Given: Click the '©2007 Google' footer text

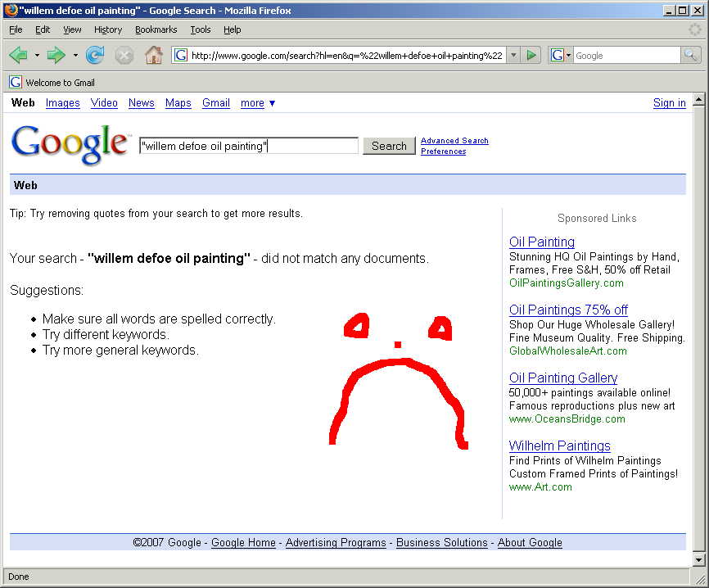Looking at the screenshot, I should [167, 542].
